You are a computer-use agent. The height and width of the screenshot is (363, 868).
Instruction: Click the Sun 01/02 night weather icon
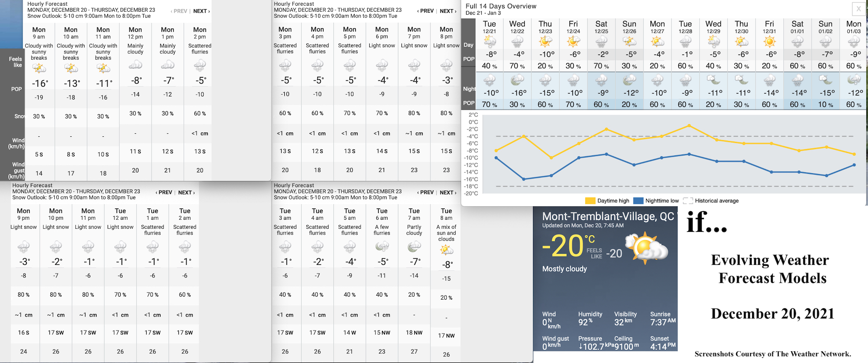click(825, 80)
